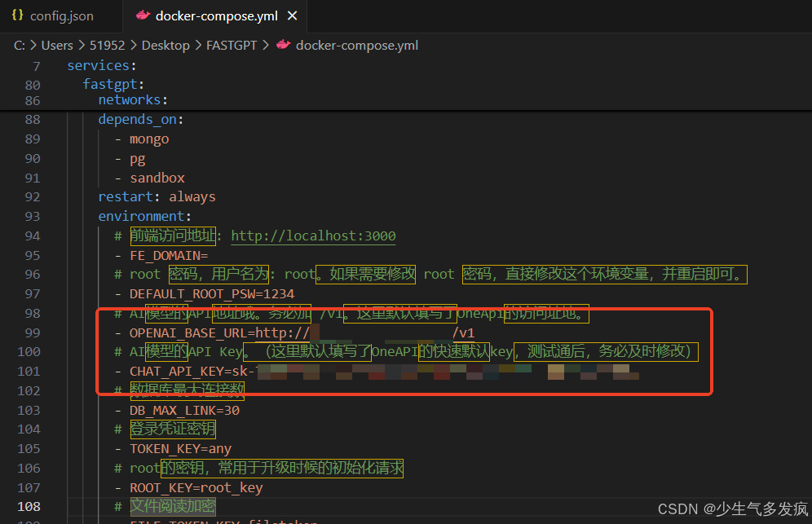Click the Docker whale icon on the tab
This screenshot has width=812, height=524.
(x=143, y=15)
